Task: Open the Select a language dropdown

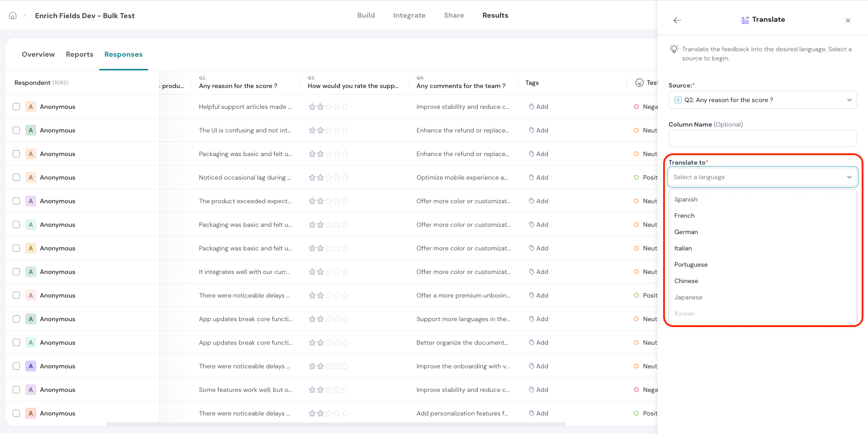Action: (762, 177)
